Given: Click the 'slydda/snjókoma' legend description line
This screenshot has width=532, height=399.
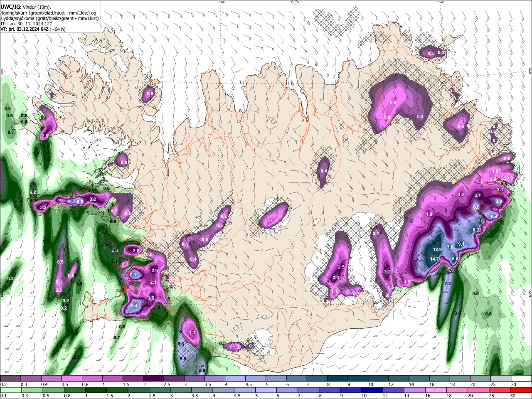Looking at the screenshot, I should click(50, 18).
